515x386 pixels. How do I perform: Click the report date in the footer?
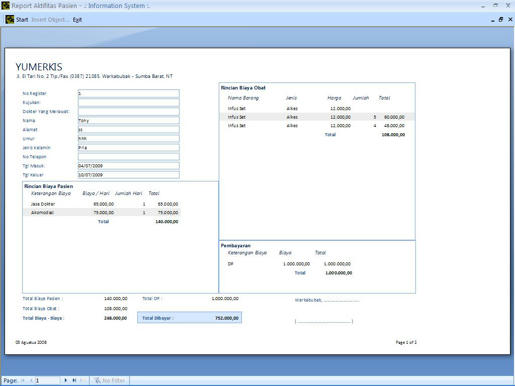pyautogui.click(x=31, y=342)
